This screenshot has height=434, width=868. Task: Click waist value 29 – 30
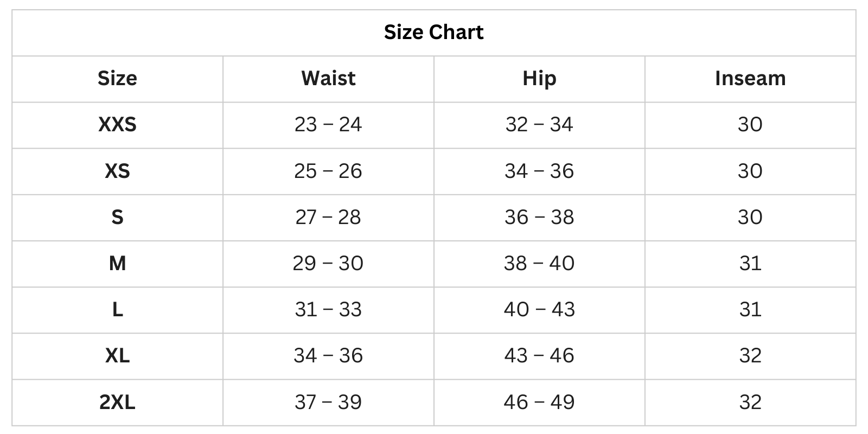pyautogui.click(x=328, y=264)
